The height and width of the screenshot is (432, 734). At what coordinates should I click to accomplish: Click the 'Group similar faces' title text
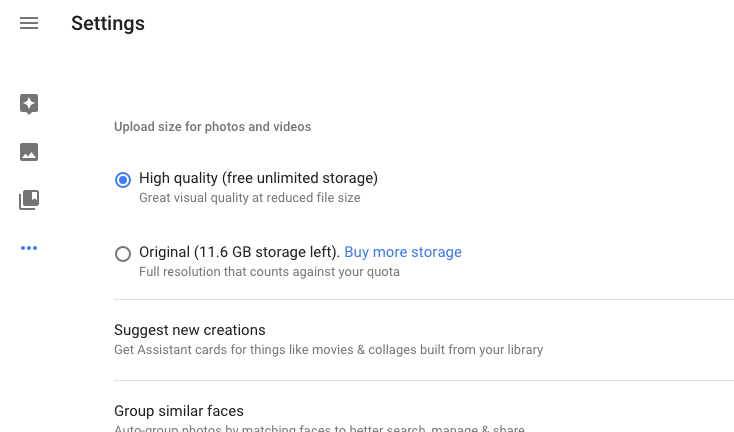[x=178, y=411]
